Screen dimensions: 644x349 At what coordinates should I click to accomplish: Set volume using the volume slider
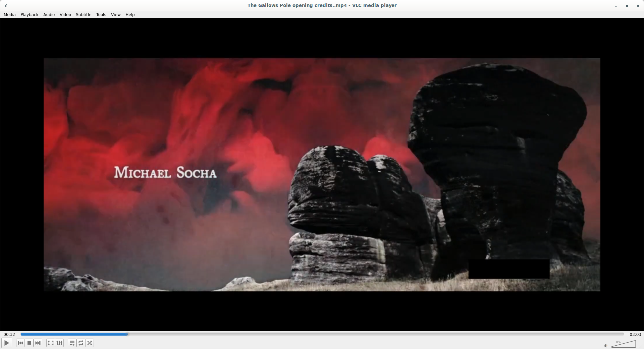coord(624,344)
